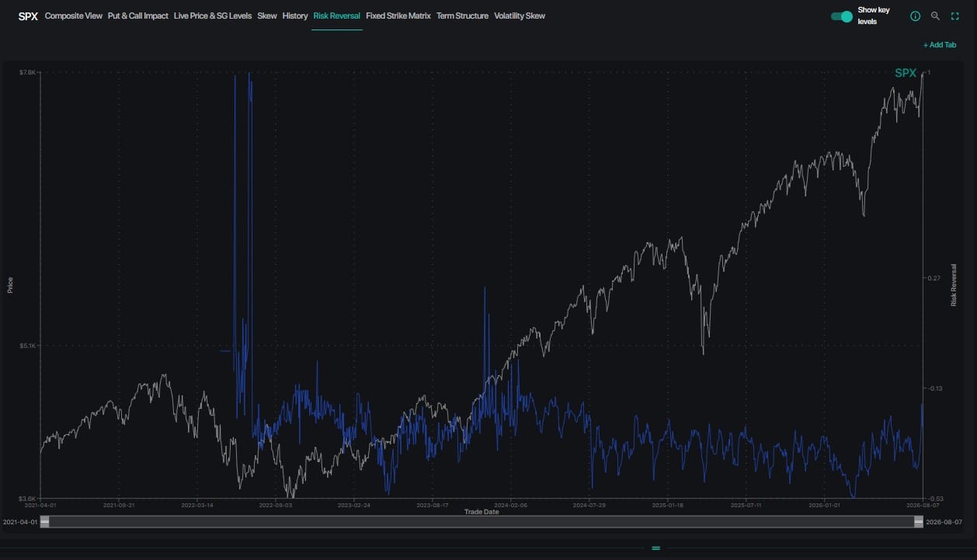
Task: Click the 0.27 risk reversal axis label
Action: (x=934, y=277)
